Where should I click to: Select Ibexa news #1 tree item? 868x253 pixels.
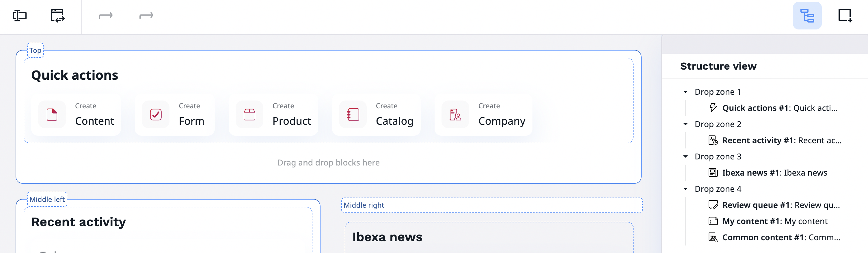pos(774,173)
